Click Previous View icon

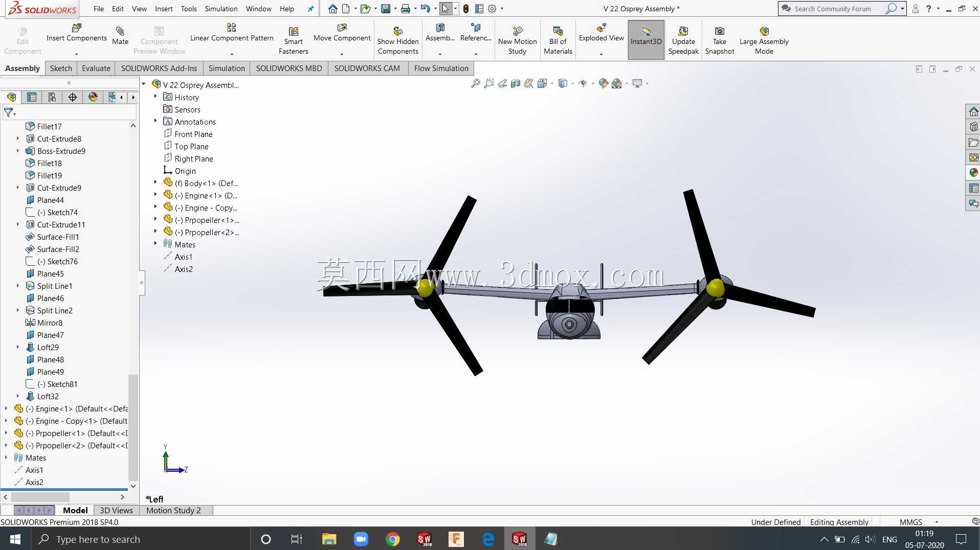(x=502, y=83)
